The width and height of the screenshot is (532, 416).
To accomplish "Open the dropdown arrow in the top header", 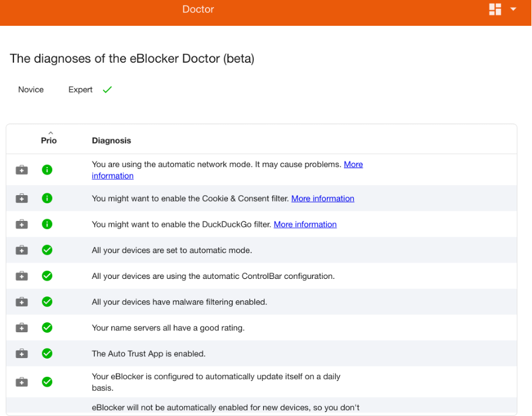I will click(513, 9).
